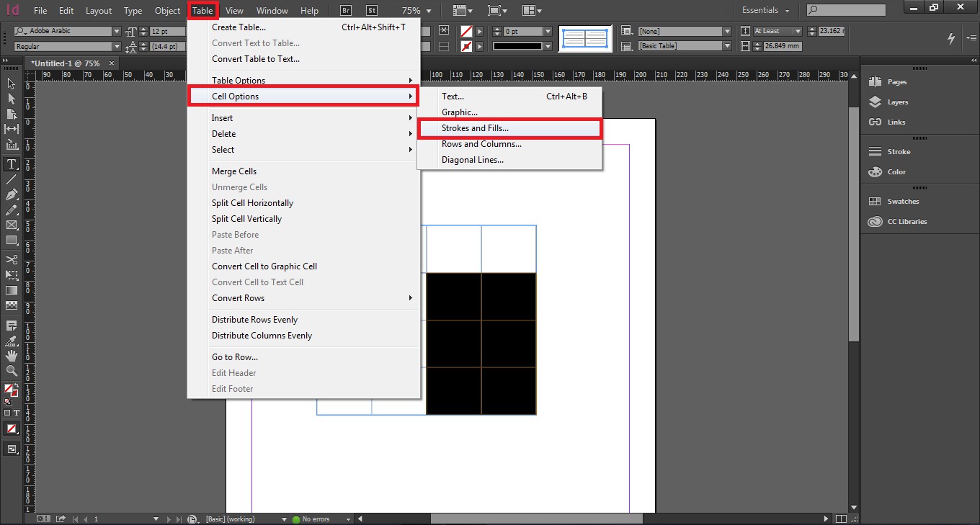Image resolution: width=980 pixels, height=525 pixels.
Task: Select the Gradient Swatch tool
Action: tap(12, 290)
